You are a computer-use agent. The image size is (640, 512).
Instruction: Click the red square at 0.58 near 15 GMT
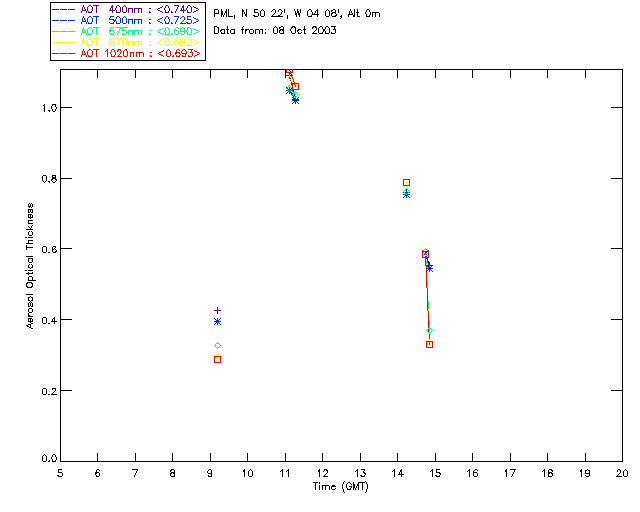(425, 254)
